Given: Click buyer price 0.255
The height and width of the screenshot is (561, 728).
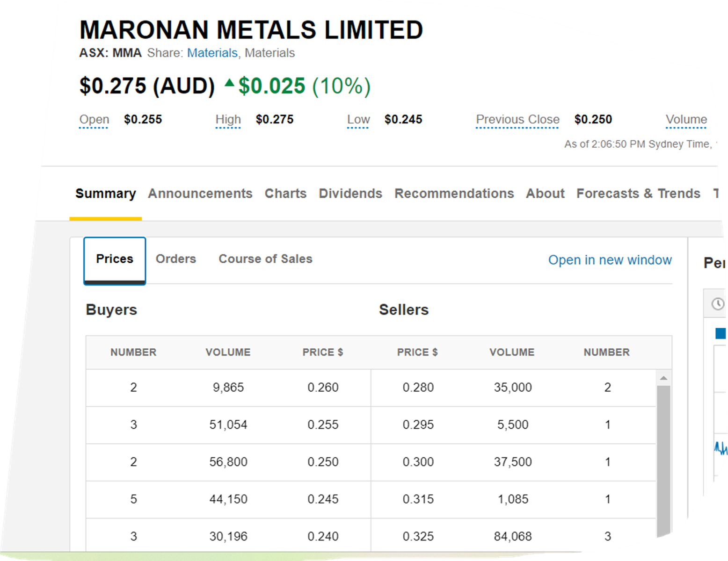Looking at the screenshot, I should (x=323, y=425).
